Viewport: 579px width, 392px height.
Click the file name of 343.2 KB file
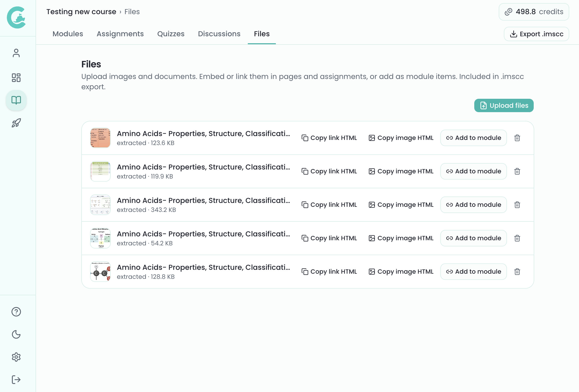click(203, 200)
